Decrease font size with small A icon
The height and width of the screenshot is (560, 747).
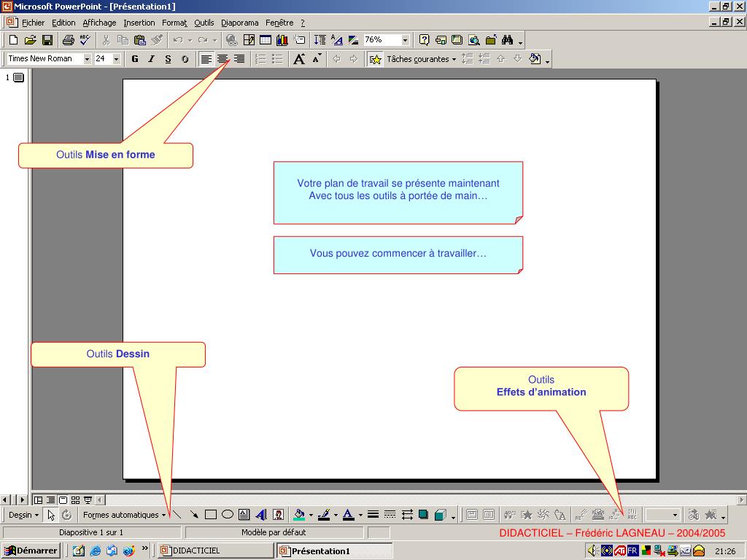tap(317, 59)
